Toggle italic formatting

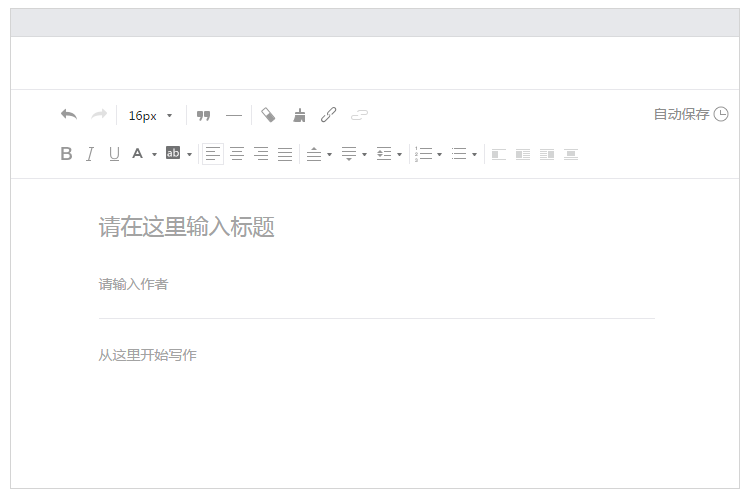[x=90, y=154]
